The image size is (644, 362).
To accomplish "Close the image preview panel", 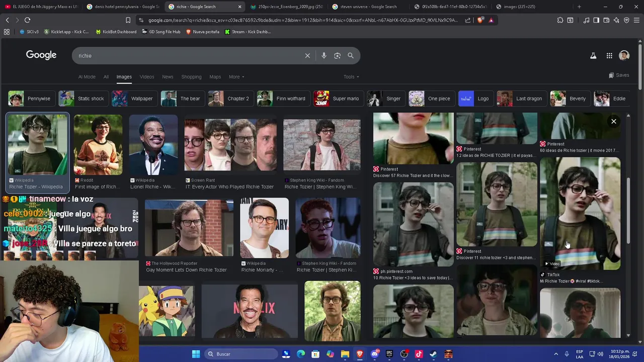I will coord(614,121).
